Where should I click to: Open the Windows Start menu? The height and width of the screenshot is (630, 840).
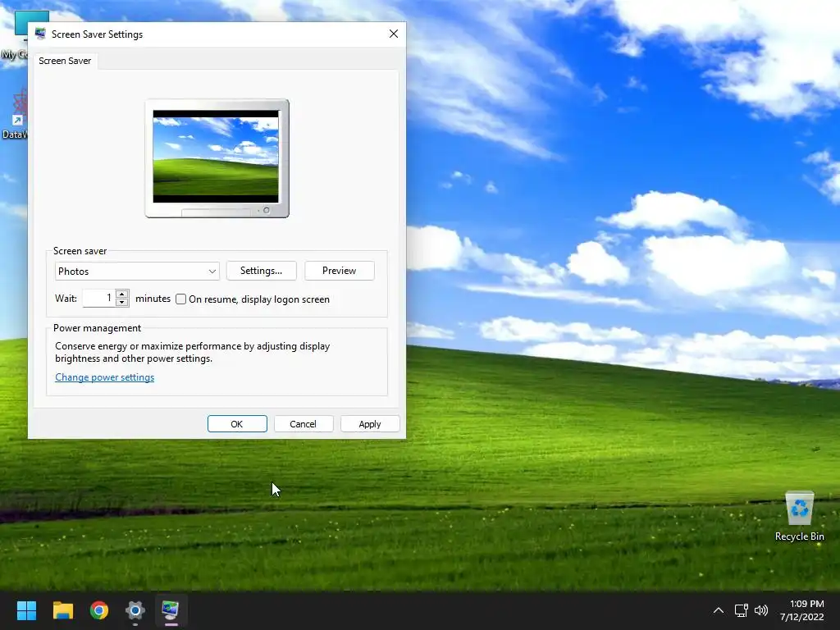(26, 610)
